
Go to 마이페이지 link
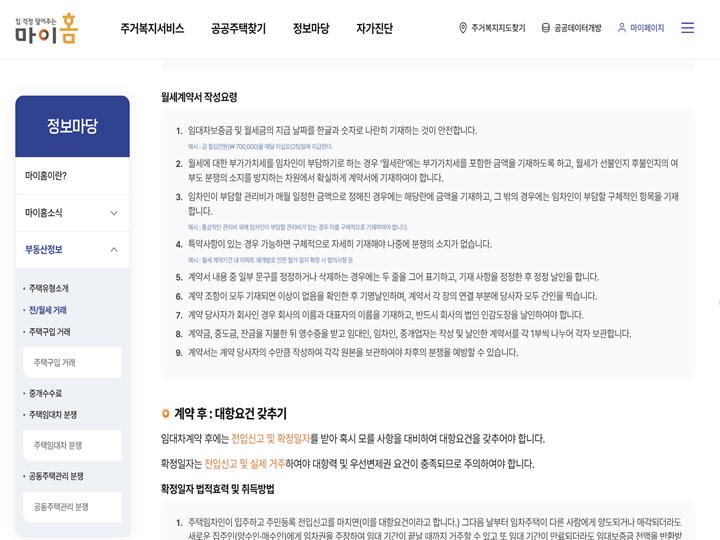[x=647, y=28]
